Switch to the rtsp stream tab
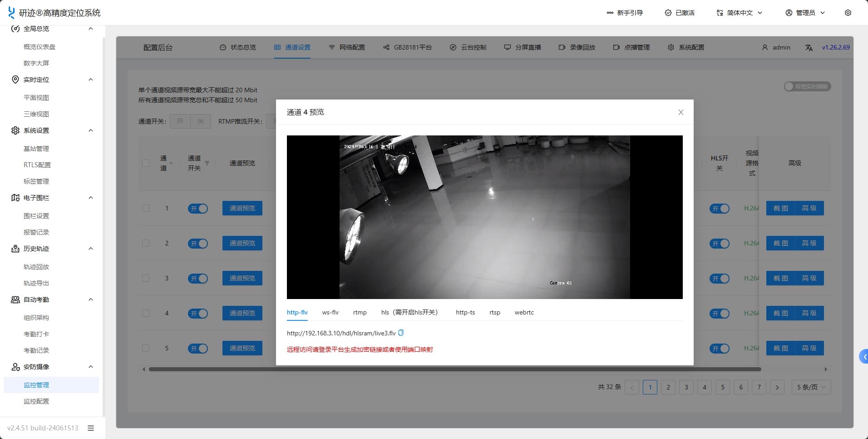Viewport: 868px width, 439px height. pyautogui.click(x=495, y=312)
